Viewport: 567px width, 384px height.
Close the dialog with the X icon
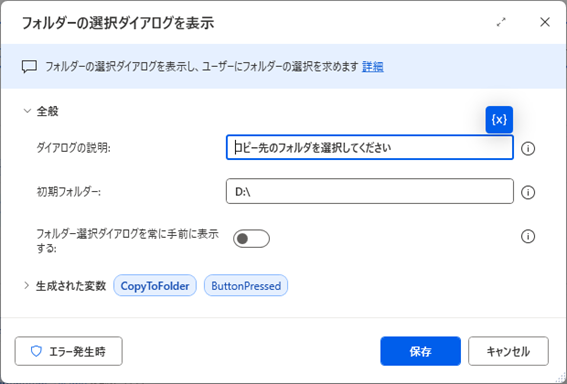click(545, 22)
